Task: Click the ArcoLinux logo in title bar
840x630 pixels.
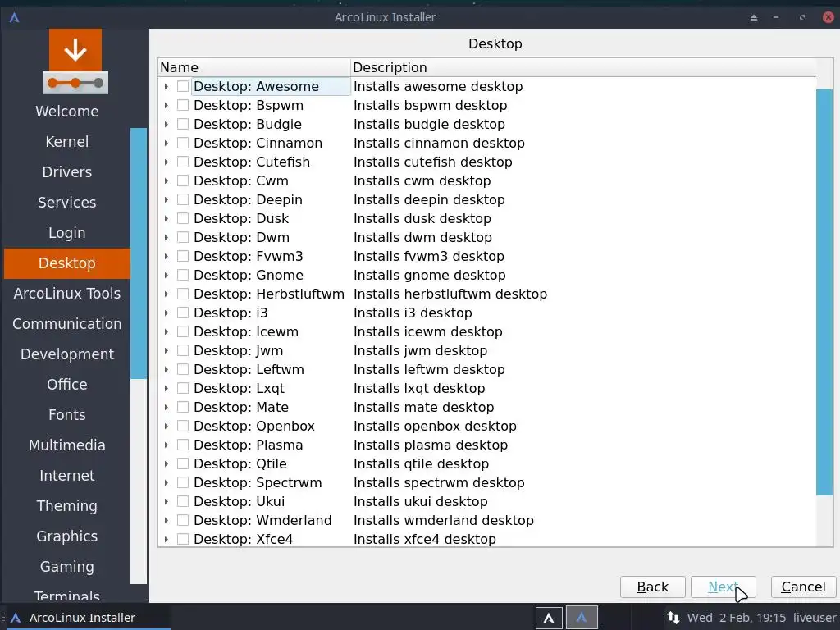Action: pos(15,17)
